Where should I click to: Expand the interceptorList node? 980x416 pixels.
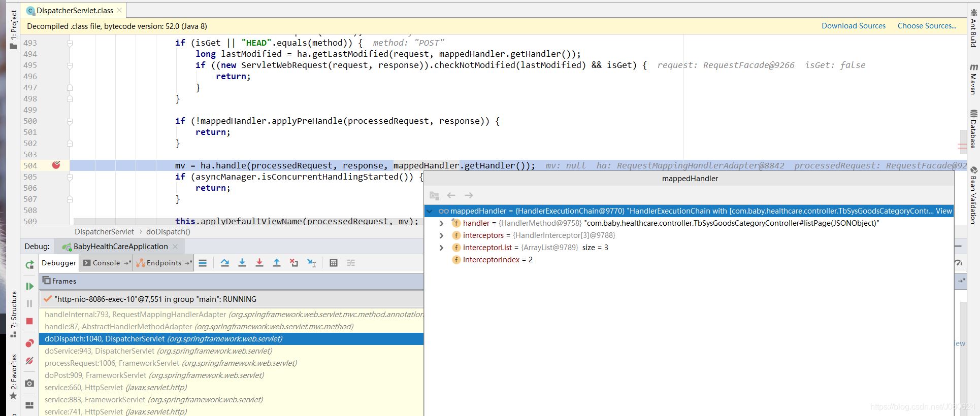[441, 248]
